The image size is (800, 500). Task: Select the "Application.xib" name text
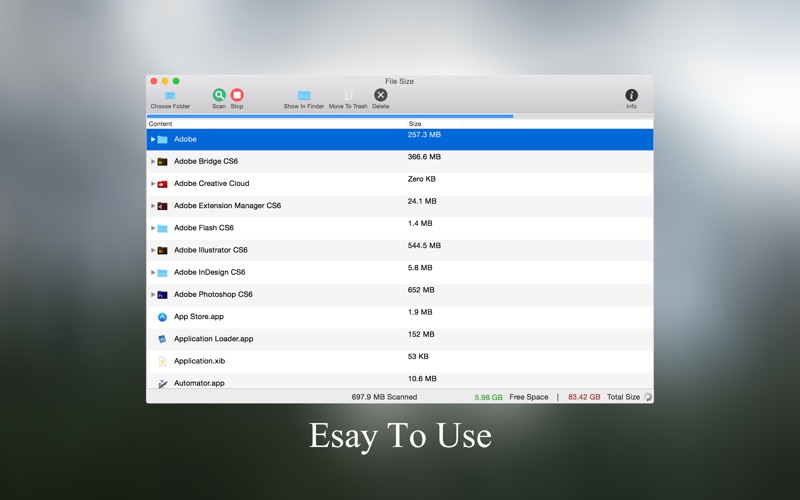[x=199, y=361]
